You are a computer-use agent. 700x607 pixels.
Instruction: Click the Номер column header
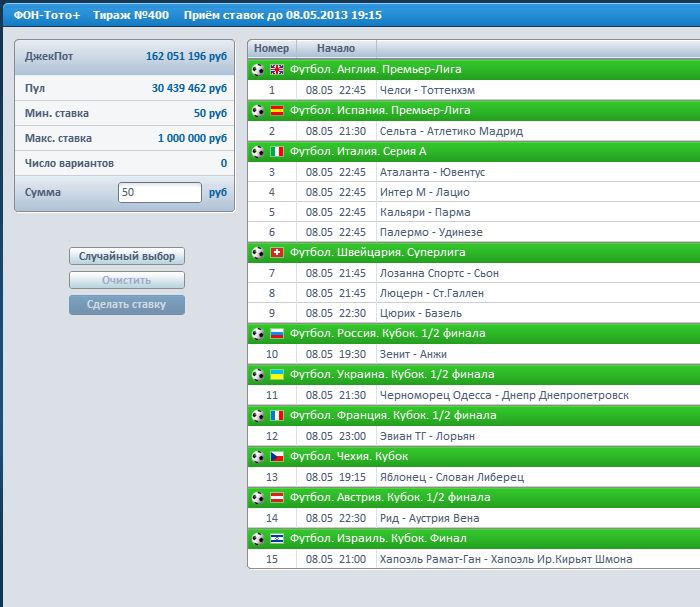(x=271, y=48)
